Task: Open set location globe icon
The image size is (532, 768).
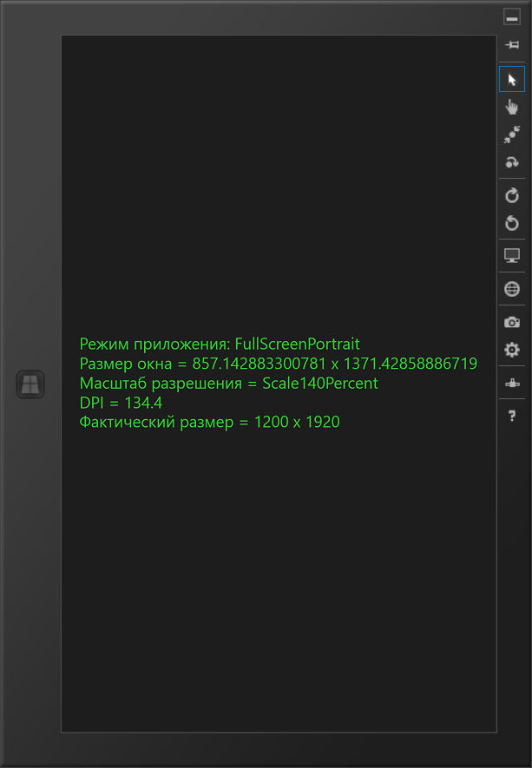Action: coord(512,289)
